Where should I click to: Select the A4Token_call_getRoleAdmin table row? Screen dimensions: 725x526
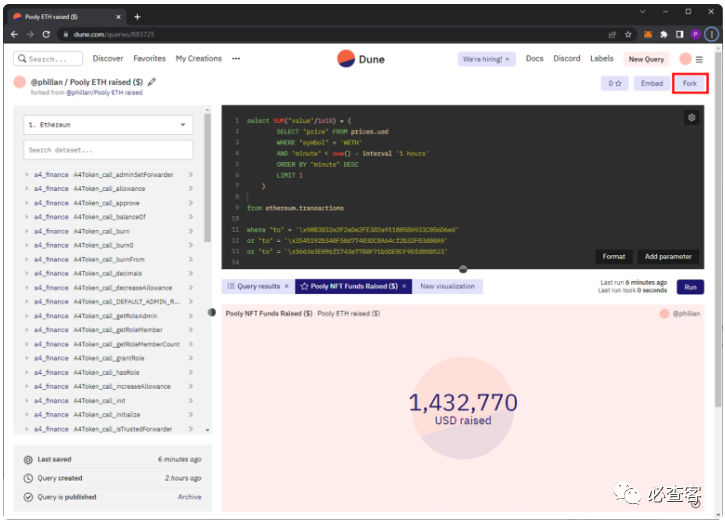[108, 316]
